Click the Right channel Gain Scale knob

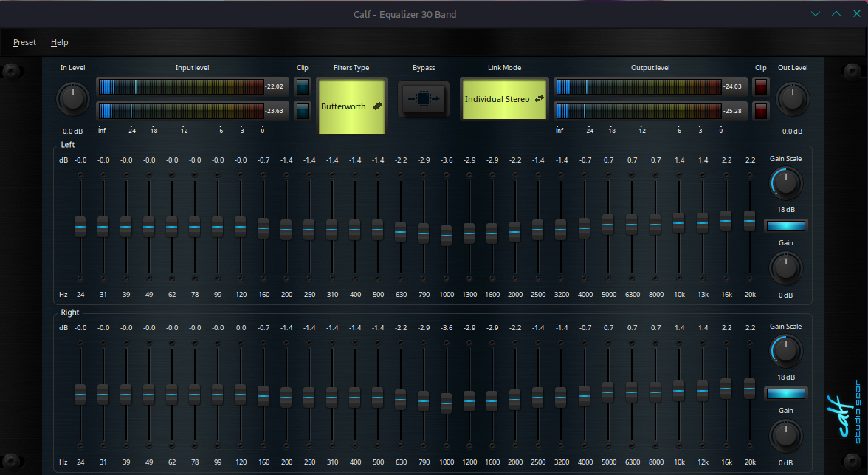click(786, 351)
